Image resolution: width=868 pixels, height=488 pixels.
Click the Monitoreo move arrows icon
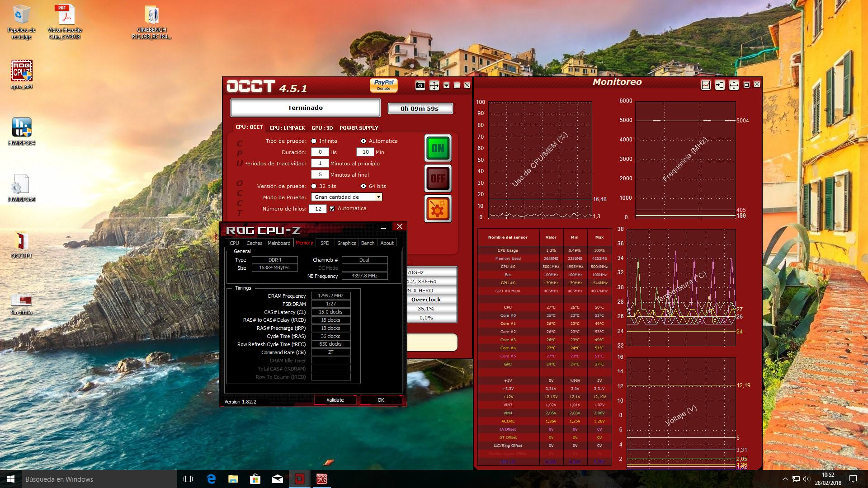point(734,85)
